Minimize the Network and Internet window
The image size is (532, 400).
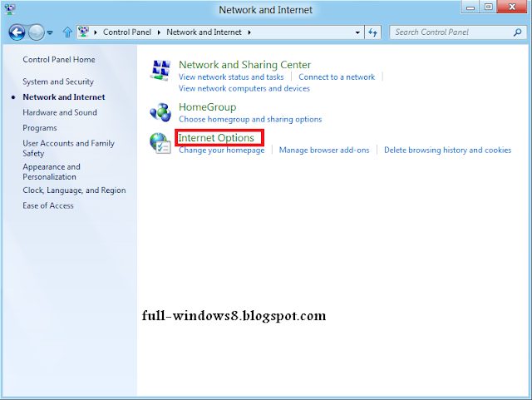[470, 7]
